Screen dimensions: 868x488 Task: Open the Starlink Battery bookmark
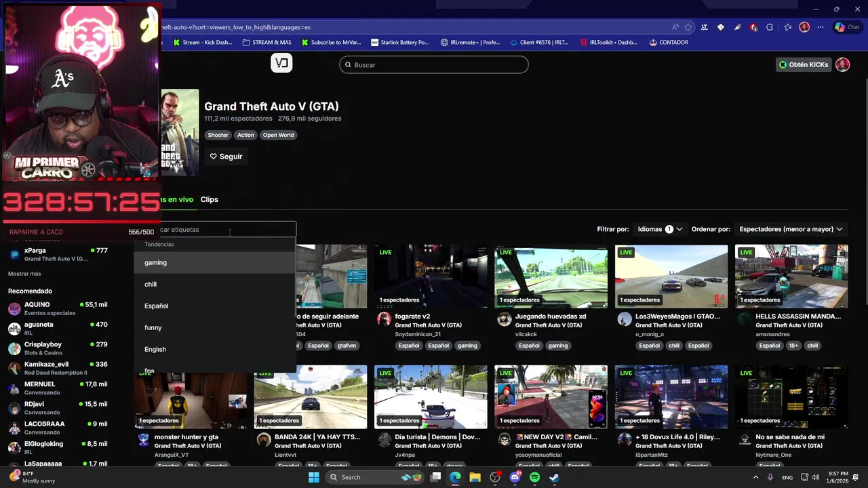point(399,42)
